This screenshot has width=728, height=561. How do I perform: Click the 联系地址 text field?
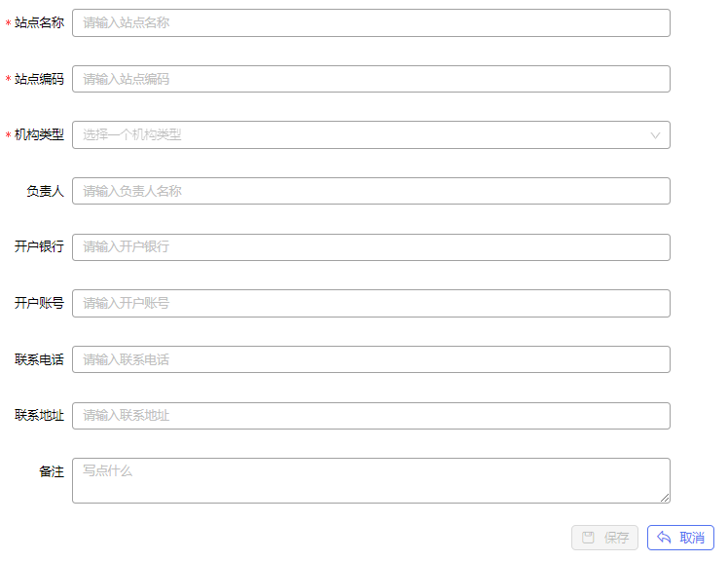point(371,416)
